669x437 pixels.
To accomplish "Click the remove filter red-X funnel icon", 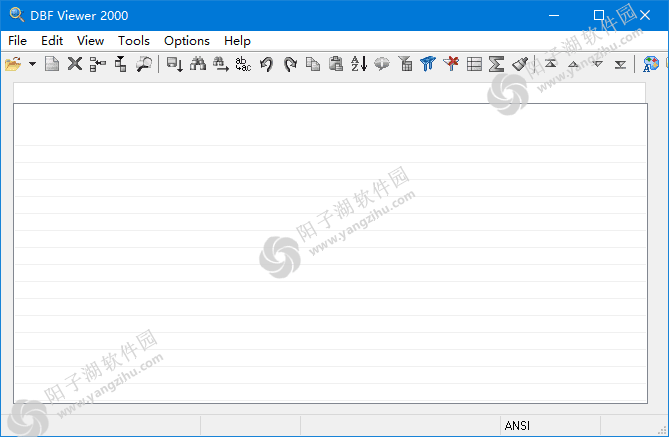I will (x=451, y=64).
